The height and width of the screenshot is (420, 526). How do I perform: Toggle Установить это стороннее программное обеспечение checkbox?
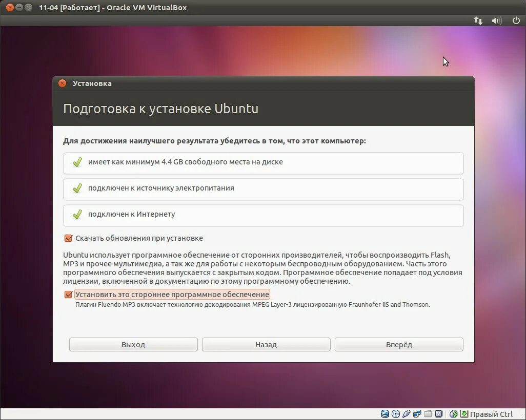(x=68, y=295)
